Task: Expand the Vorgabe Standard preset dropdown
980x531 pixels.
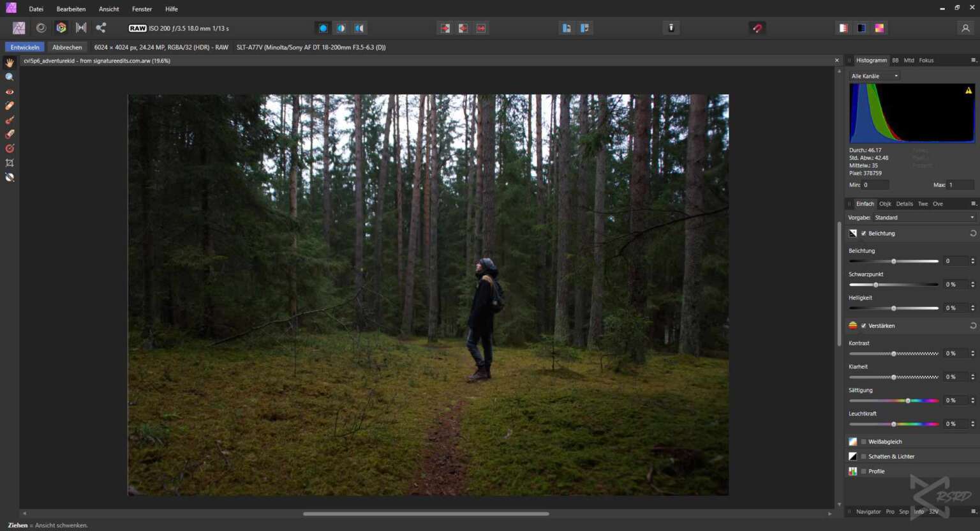Action: coord(923,218)
